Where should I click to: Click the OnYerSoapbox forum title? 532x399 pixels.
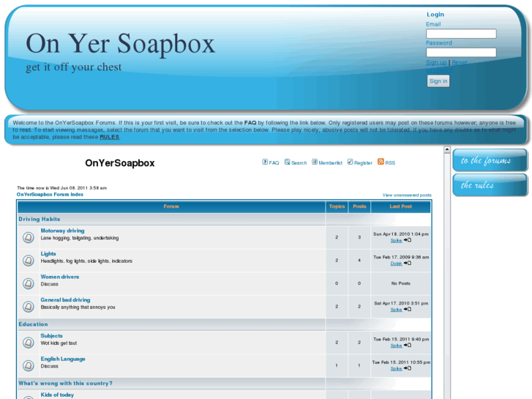coord(120,163)
